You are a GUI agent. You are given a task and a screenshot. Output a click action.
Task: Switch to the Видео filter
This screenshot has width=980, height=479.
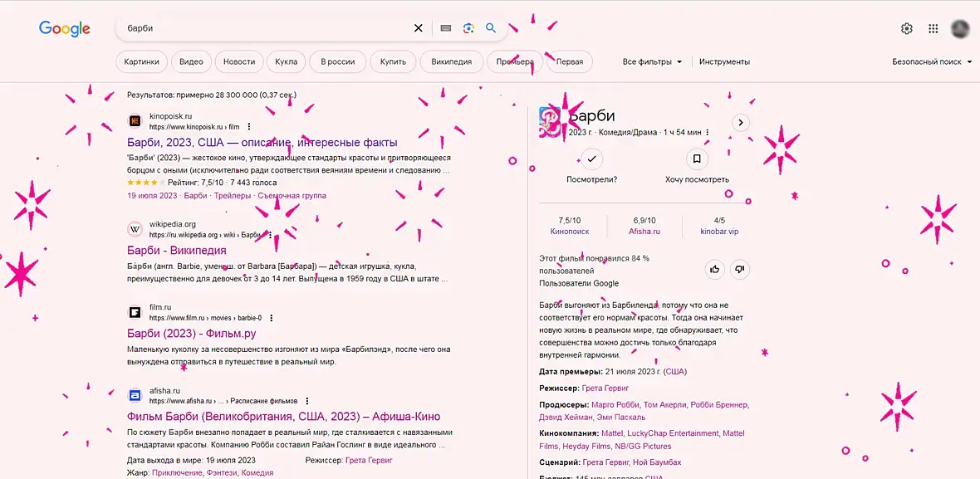pyautogui.click(x=191, y=61)
